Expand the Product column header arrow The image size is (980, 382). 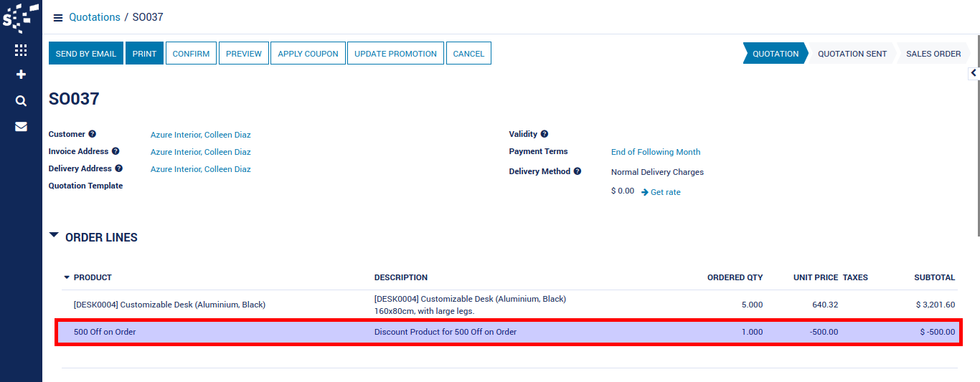click(67, 277)
